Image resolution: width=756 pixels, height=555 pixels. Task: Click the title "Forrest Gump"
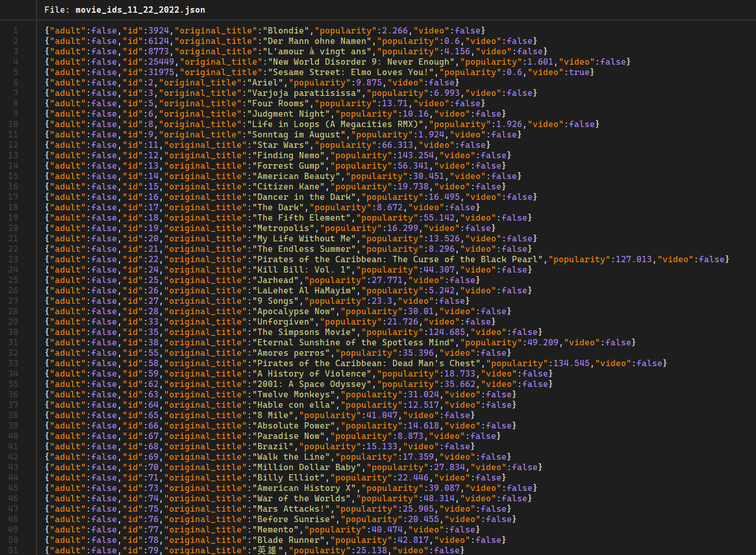[x=289, y=166]
